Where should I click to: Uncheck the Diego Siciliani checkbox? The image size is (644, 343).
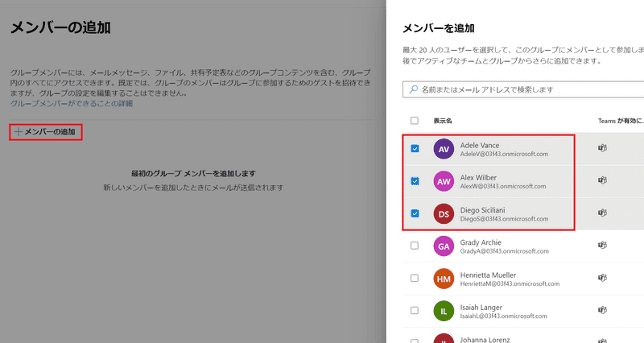coord(415,213)
